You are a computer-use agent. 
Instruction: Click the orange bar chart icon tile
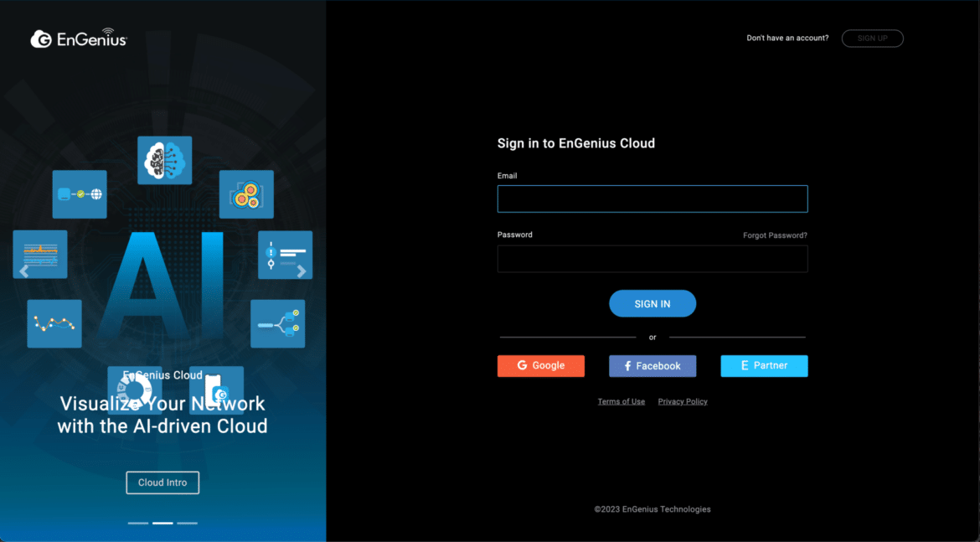tap(40, 255)
